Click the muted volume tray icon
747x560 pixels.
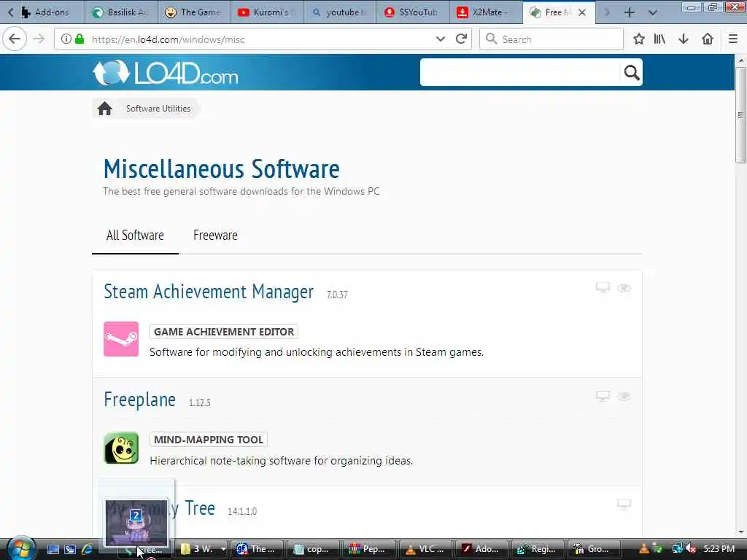coord(691,549)
